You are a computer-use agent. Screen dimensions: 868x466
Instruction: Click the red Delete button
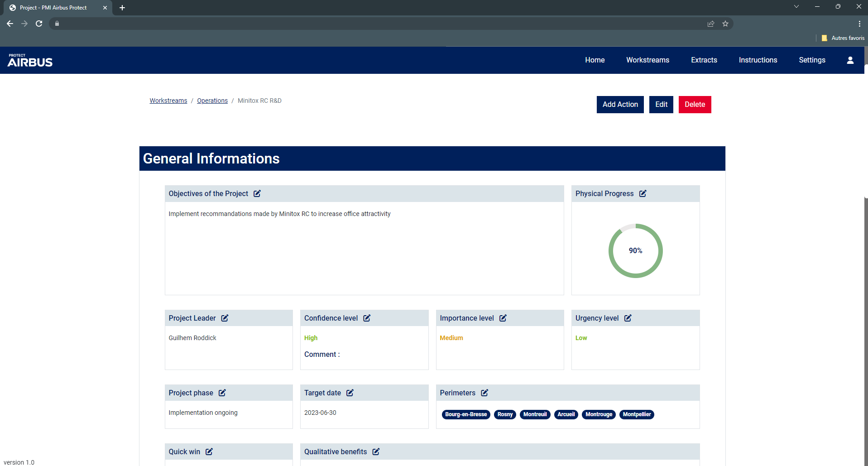695,105
